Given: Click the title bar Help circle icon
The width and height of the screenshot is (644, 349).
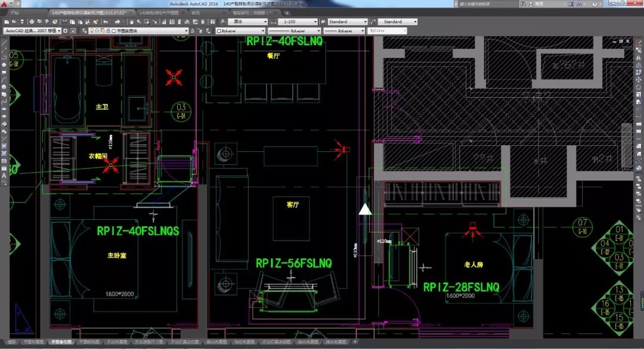Looking at the screenshot, I should coord(595,4).
